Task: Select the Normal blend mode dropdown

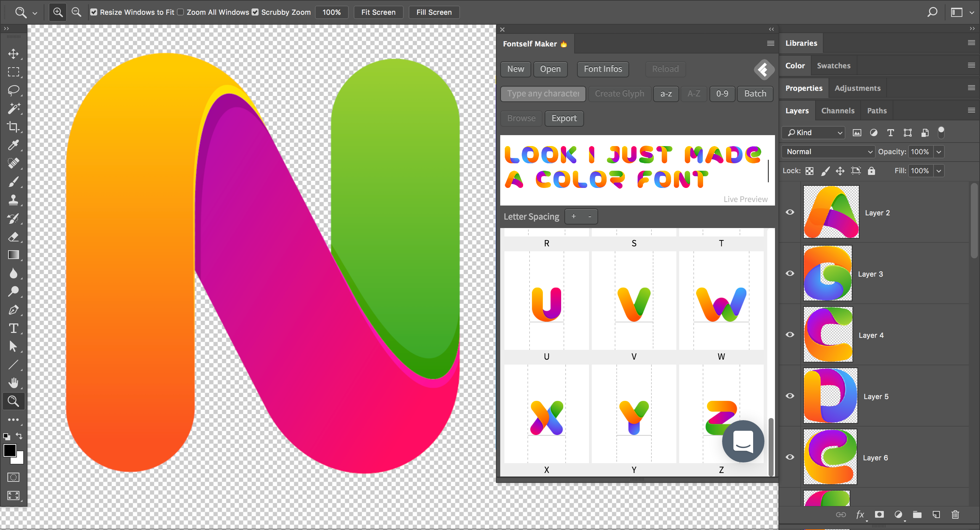Action: coord(826,152)
